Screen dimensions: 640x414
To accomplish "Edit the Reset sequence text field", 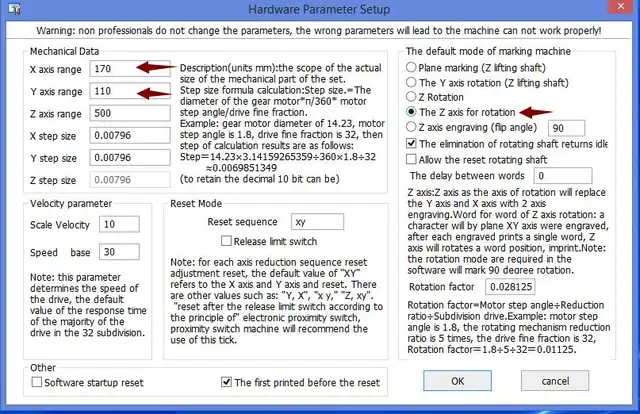I will coord(316,221).
